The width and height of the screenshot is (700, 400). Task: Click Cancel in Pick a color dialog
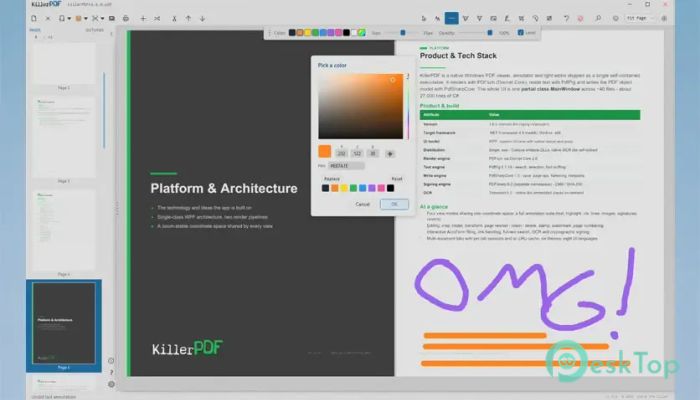[362, 204]
